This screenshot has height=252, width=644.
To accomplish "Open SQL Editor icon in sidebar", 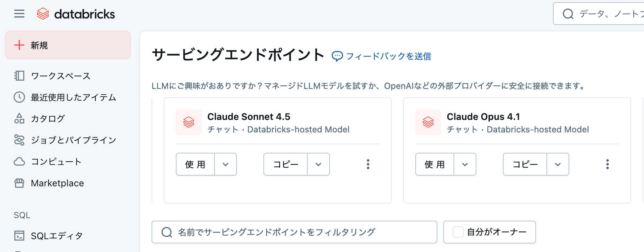I will (19, 236).
